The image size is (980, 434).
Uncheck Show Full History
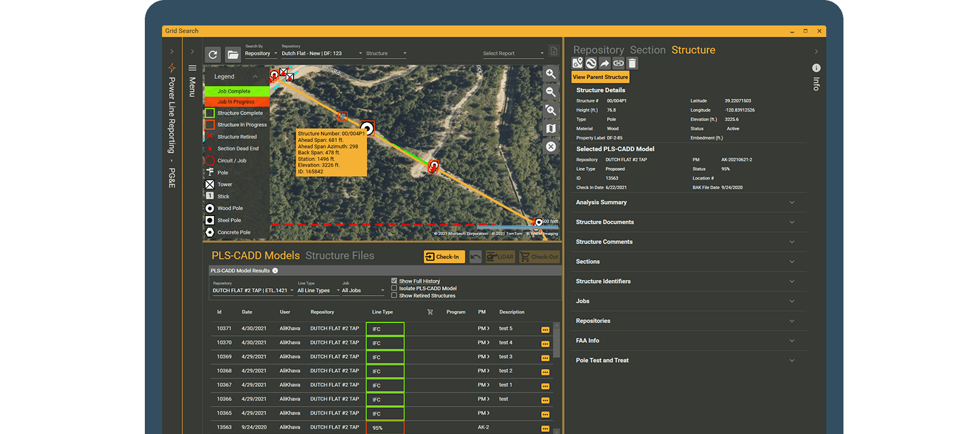(x=394, y=281)
